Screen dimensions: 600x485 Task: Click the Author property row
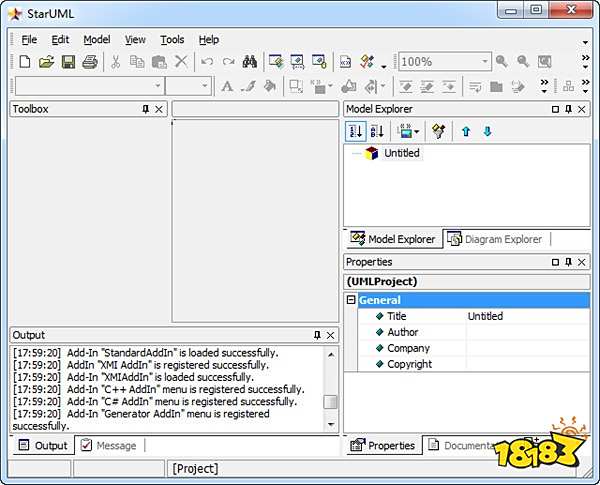pyautogui.click(x=474, y=332)
